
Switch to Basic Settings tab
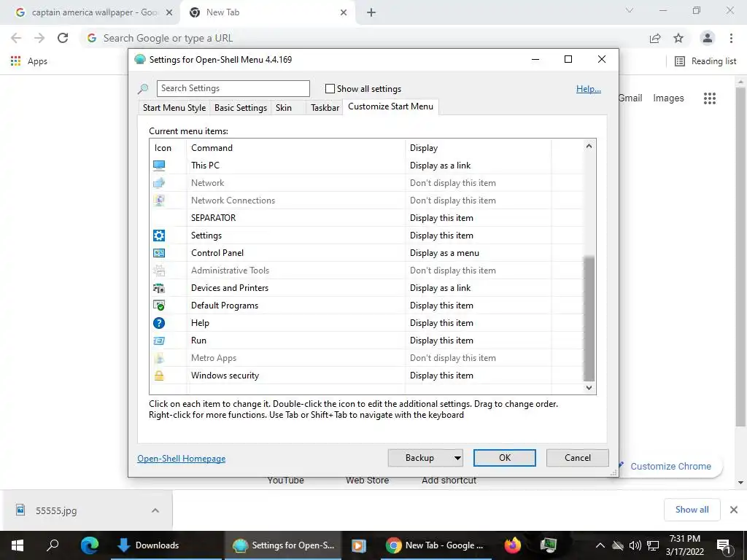click(x=241, y=108)
